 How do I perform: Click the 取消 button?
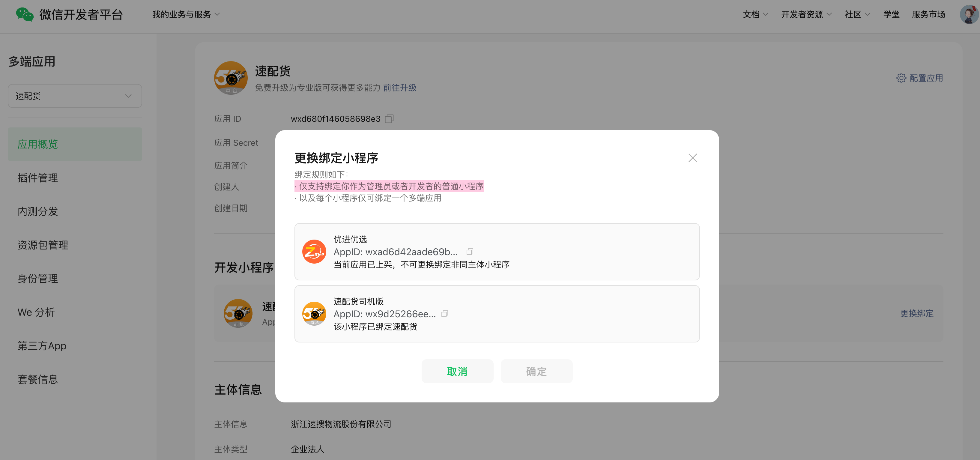pos(457,371)
